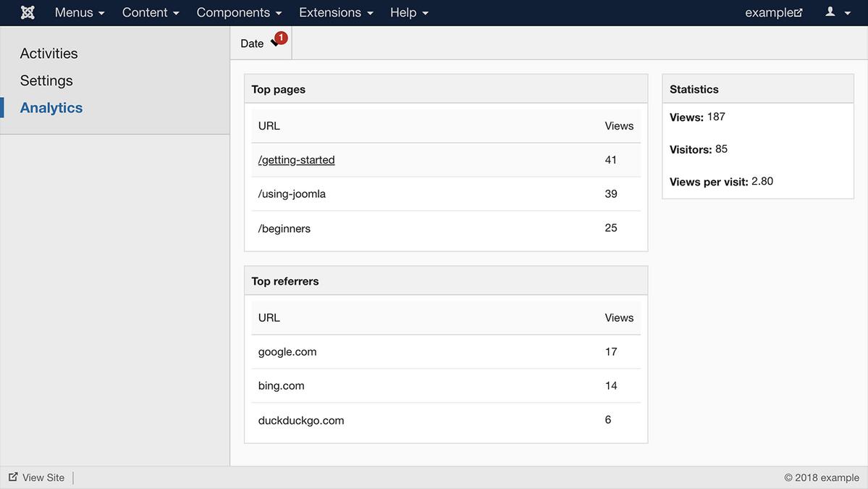Visit the example site link
868x489 pixels.
coord(769,12)
